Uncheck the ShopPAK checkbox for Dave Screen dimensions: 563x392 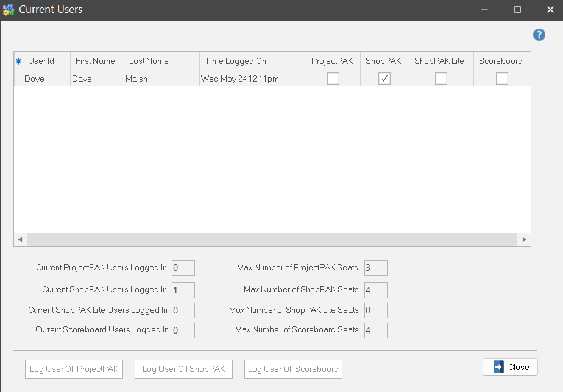[x=384, y=79]
